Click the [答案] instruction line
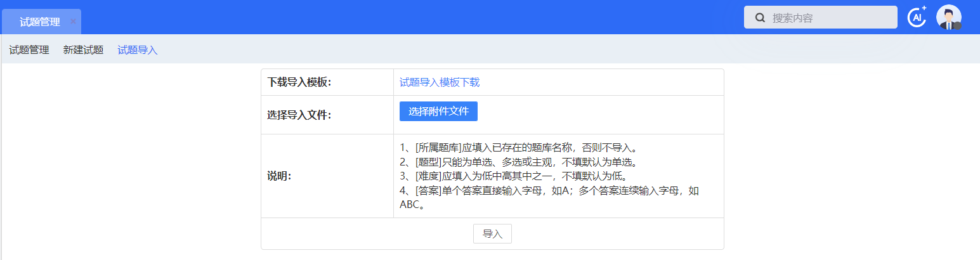This screenshot has width=980, height=260. [549, 191]
